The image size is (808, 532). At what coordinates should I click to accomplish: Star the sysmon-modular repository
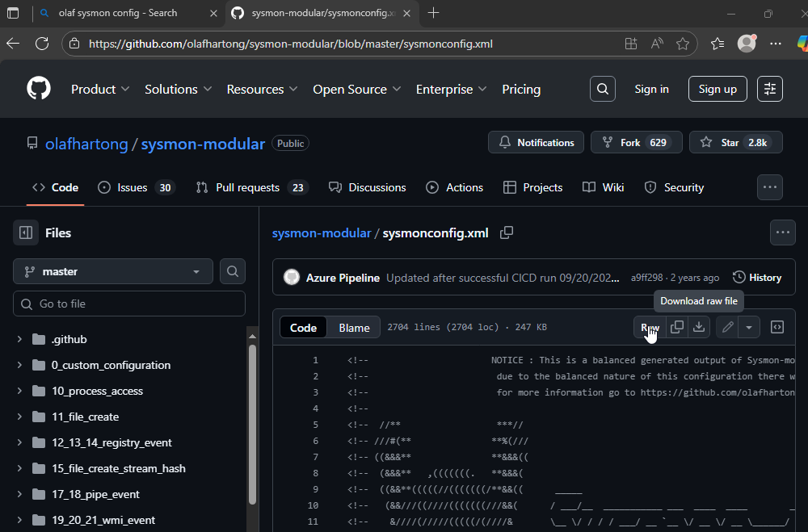tap(736, 143)
